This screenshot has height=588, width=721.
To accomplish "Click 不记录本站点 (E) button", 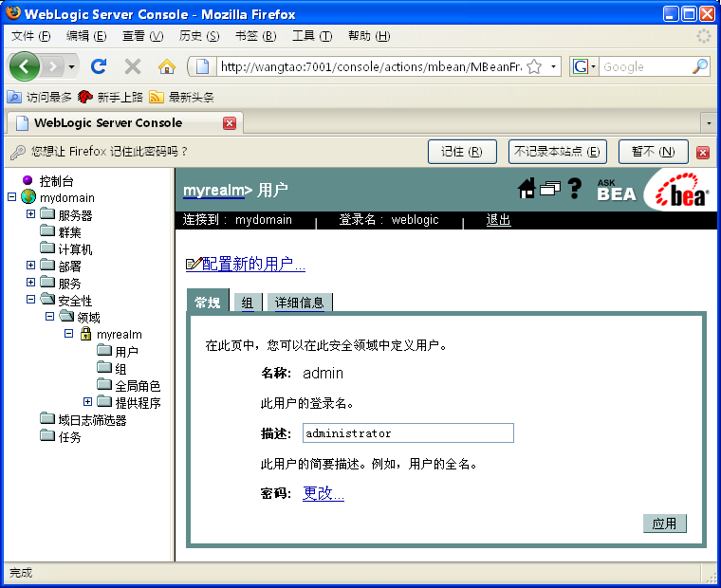I will pyautogui.click(x=557, y=152).
